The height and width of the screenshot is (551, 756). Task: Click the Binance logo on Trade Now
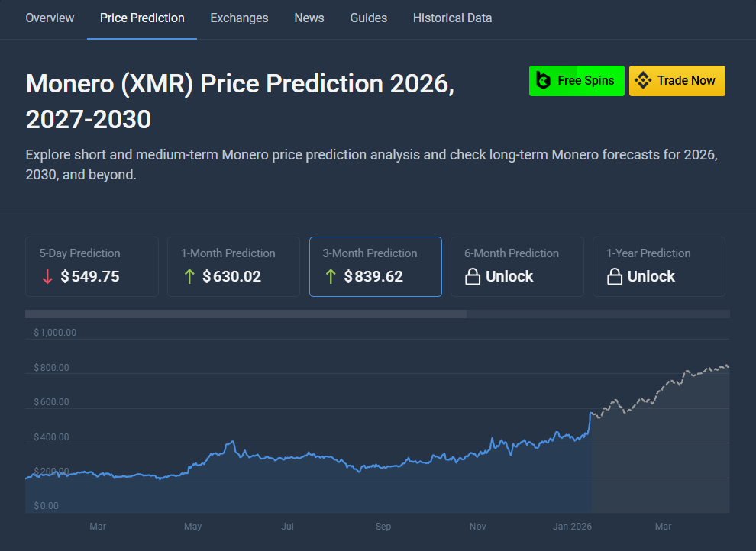[643, 81]
